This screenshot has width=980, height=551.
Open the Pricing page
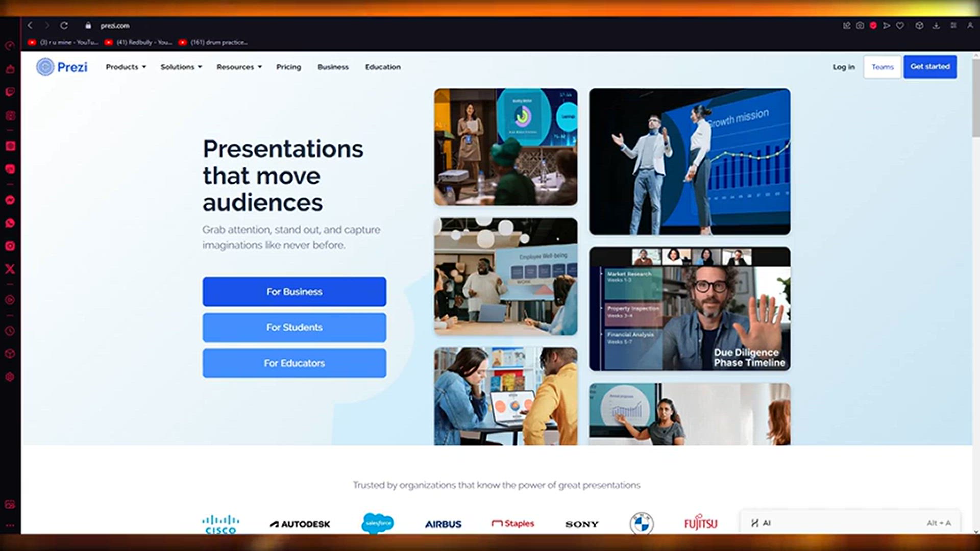click(289, 67)
